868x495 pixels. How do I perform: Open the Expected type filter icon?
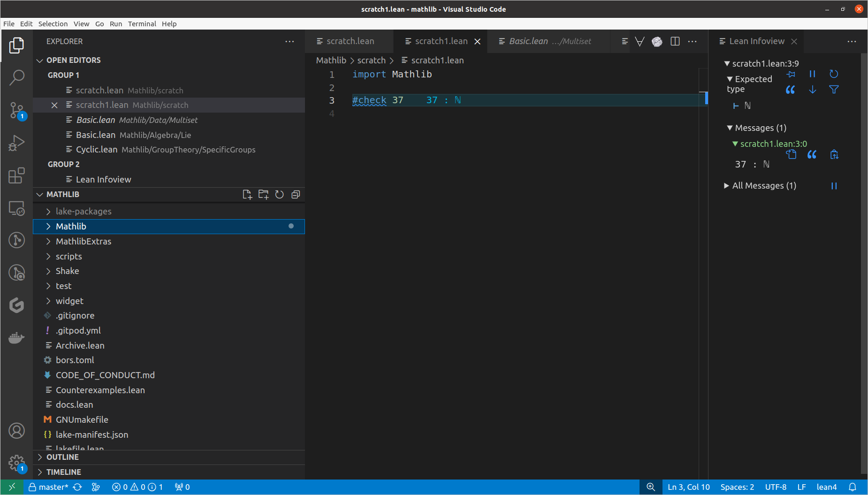pos(834,90)
